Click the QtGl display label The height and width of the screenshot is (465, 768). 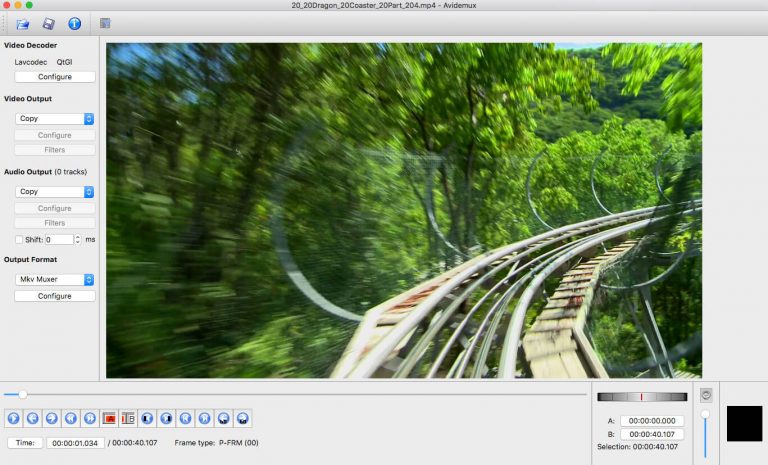(x=64, y=62)
